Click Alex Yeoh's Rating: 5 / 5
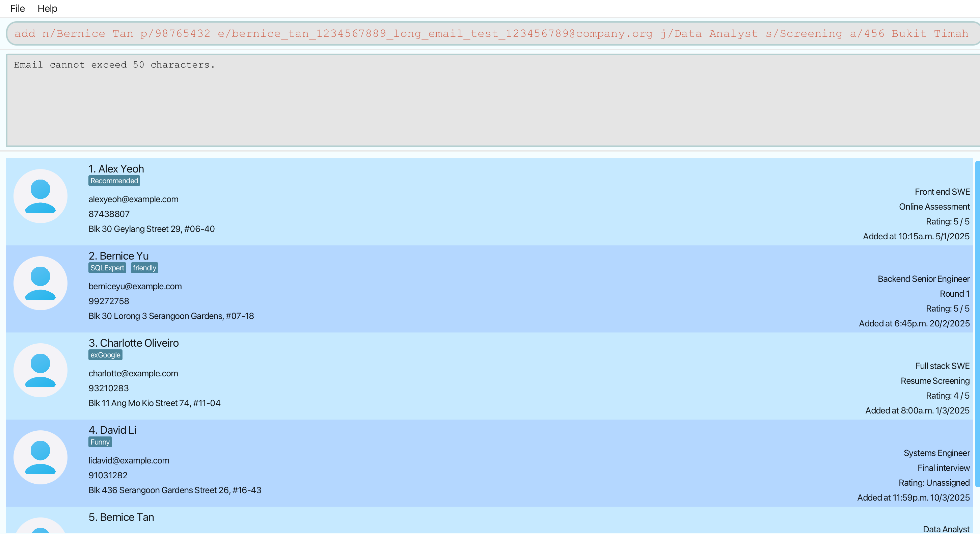The width and height of the screenshot is (980, 534). click(948, 222)
